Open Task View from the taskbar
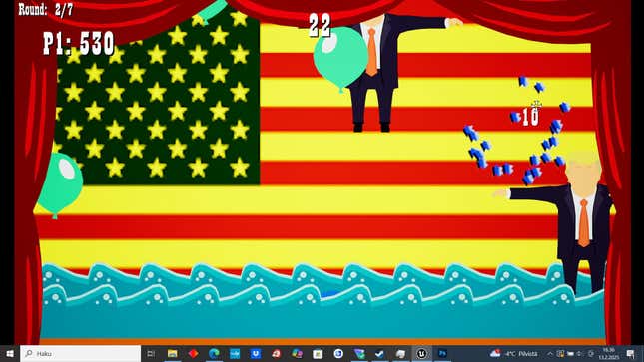Viewport: 644px width, 362px height. click(151, 353)
